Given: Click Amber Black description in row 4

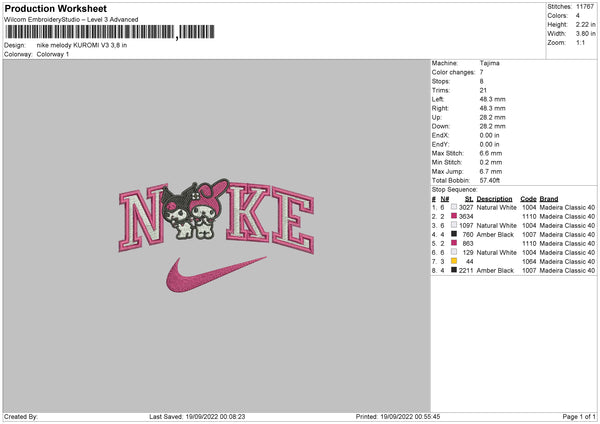Looking at the screenshot, I should (495, 235).
